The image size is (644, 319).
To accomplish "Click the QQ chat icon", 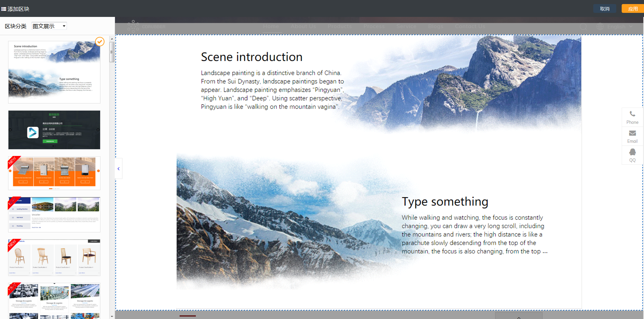I will pos(632,152).
